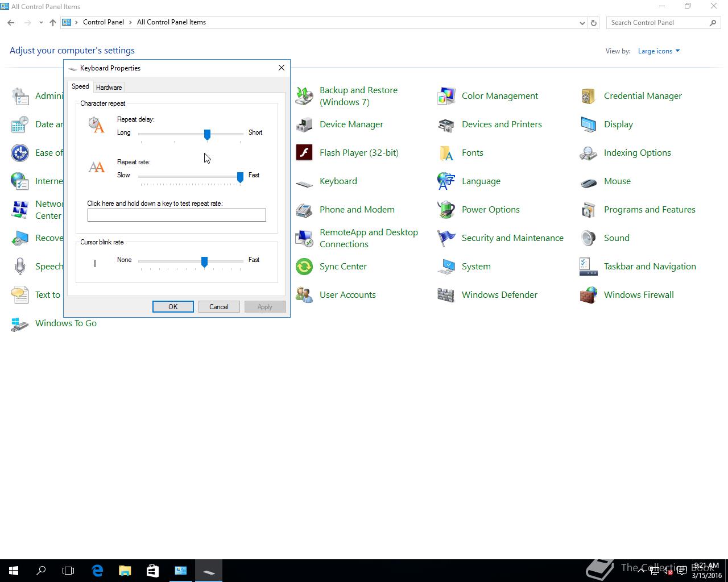Select the Speed tab
Image resolution: width=728 pixels, height=582 pixels.
[x=80, y=86]
